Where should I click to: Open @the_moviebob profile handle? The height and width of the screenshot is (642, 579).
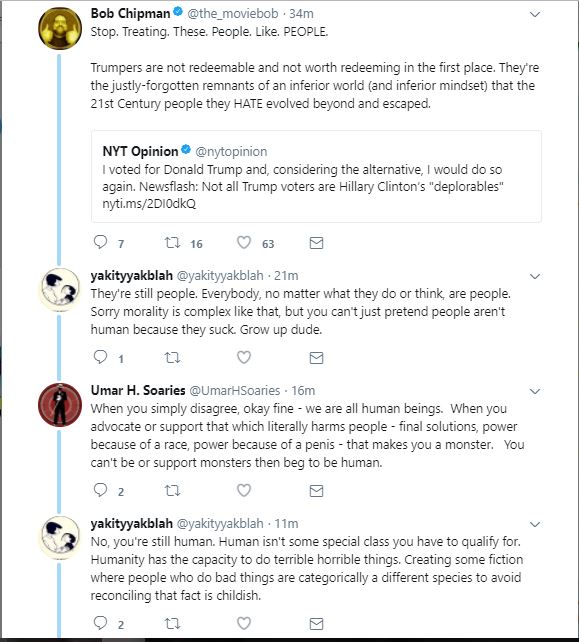coord(233,14)
